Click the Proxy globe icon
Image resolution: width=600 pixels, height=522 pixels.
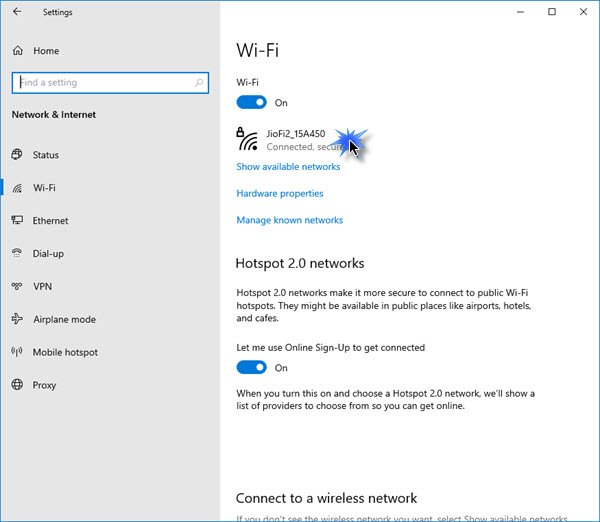[17, 385]
